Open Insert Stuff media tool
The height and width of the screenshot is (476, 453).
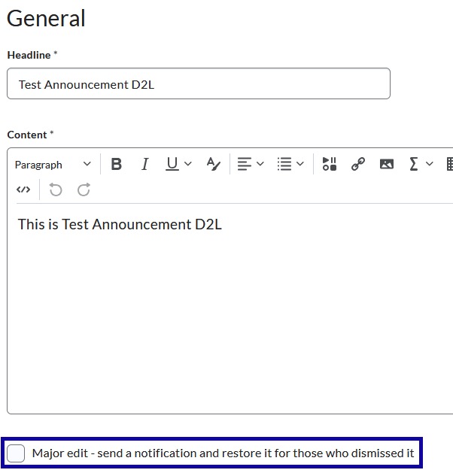(x=330, y=164)
